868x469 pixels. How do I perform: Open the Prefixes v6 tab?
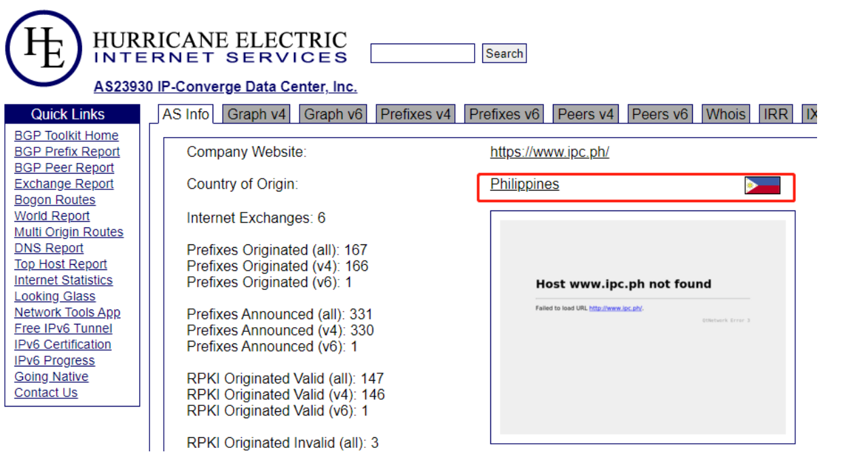(x=504, y=114)
